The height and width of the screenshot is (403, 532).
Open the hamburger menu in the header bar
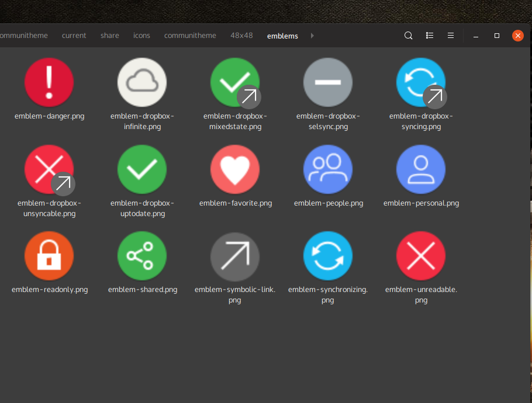[451, 36]
